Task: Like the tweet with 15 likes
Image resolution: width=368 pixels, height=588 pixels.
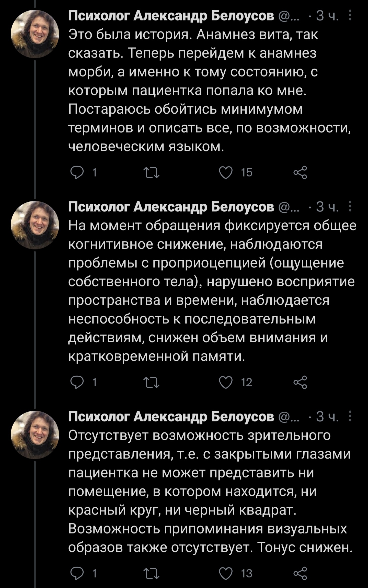Action: pyautogui.click(x=226, y=172)
